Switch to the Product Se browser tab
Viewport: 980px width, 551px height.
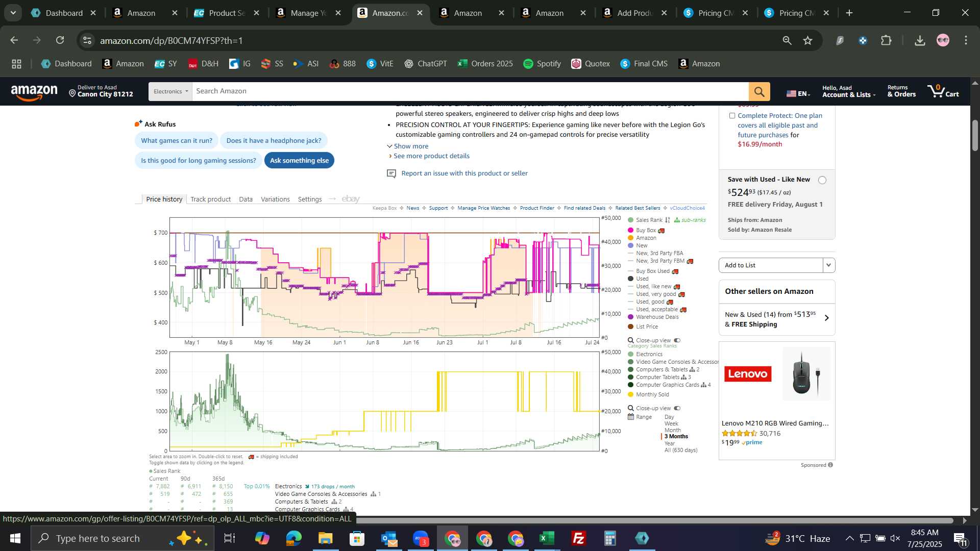pos(227,13)
